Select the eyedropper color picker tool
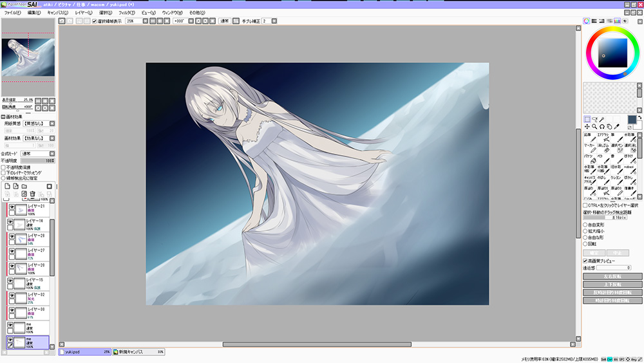The width and height of the screenshot is (644, 363). (x=617, y=127)
